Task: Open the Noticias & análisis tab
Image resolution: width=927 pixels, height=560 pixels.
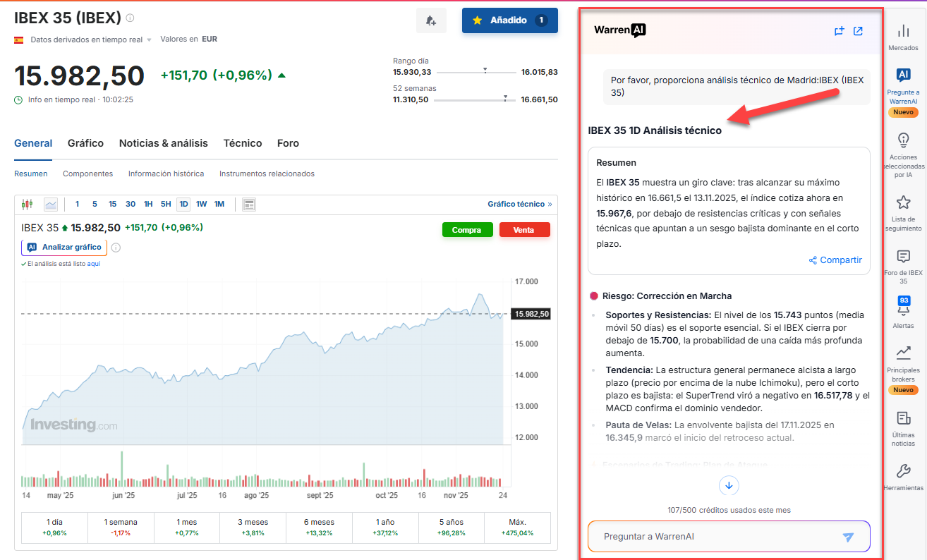Action: point(163,143)
